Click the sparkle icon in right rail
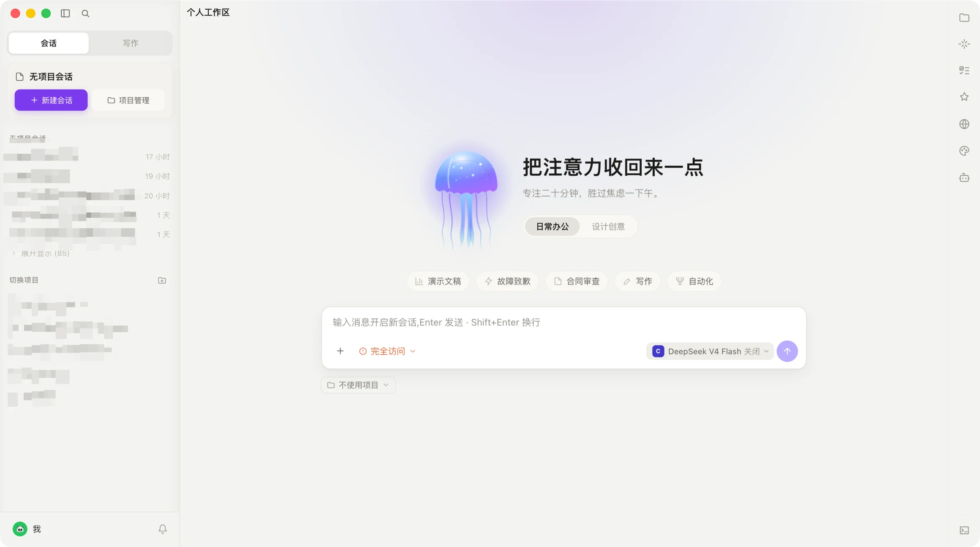This screenshot has width=980, height=547. click(964, 44)
